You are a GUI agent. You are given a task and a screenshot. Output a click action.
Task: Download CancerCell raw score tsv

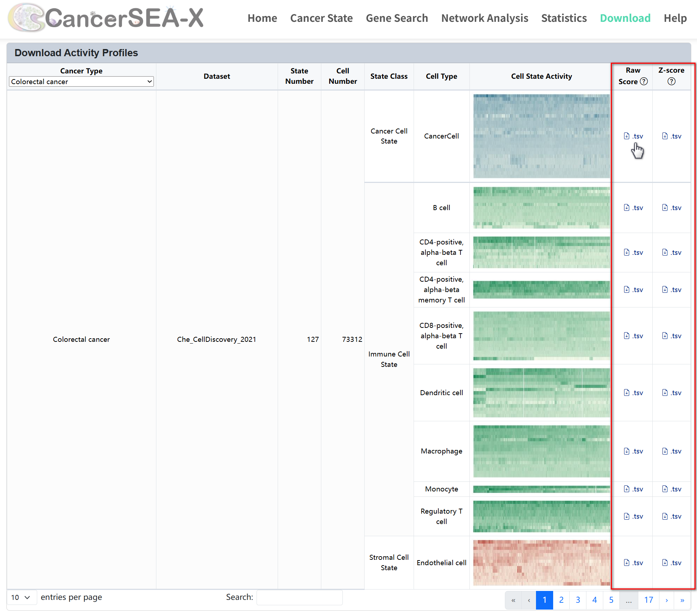pyautogui.click(x=633, y=136)
